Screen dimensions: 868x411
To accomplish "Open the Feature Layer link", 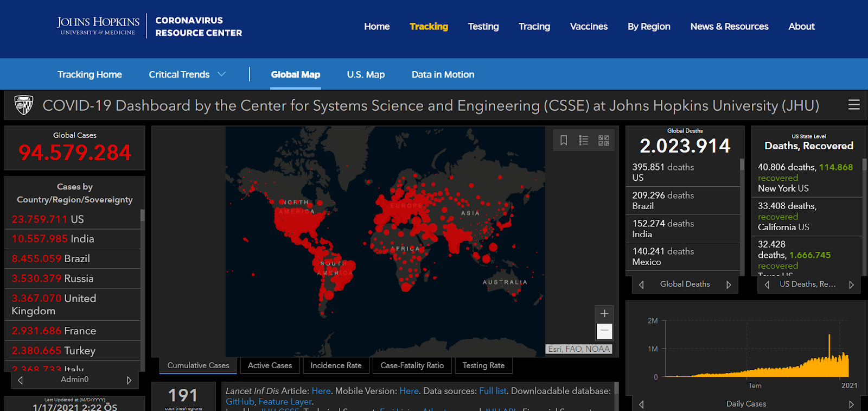I will pos(285,402).
